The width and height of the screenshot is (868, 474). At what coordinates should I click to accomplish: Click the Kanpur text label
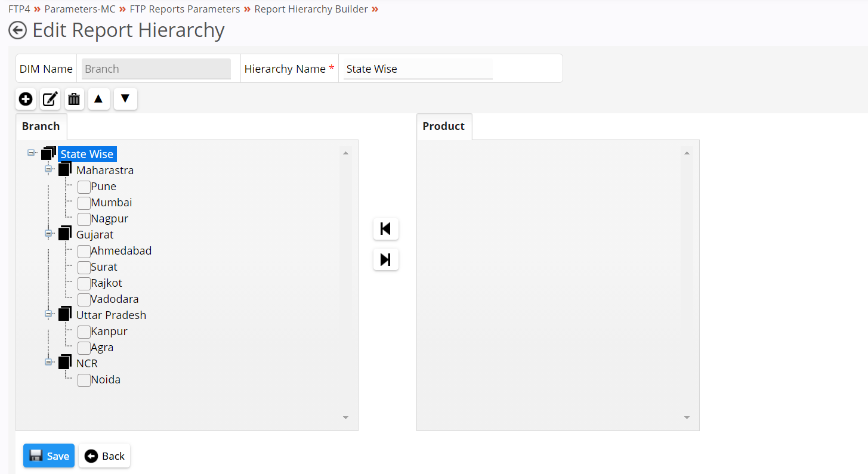click(x=109, y=332)
